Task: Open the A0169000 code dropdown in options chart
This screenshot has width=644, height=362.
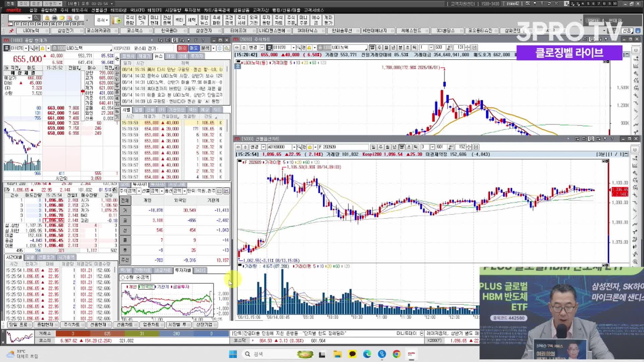Action: [294, 147]
